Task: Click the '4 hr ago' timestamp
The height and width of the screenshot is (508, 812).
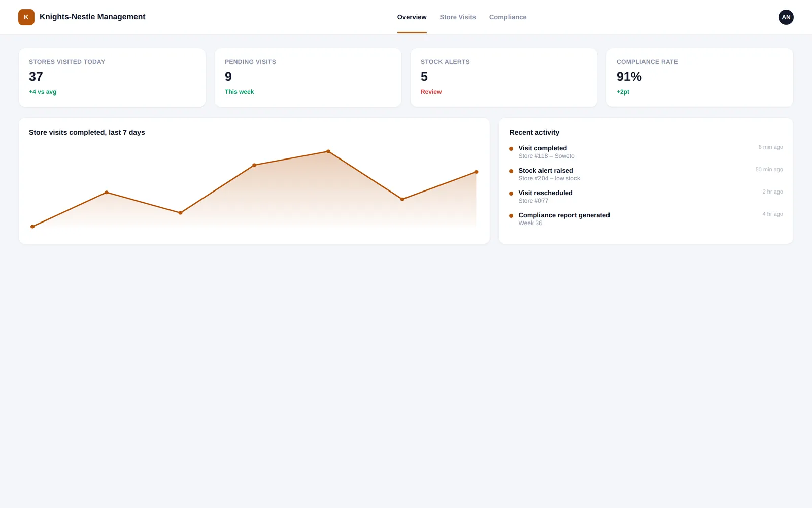Action: pos(772,214)
